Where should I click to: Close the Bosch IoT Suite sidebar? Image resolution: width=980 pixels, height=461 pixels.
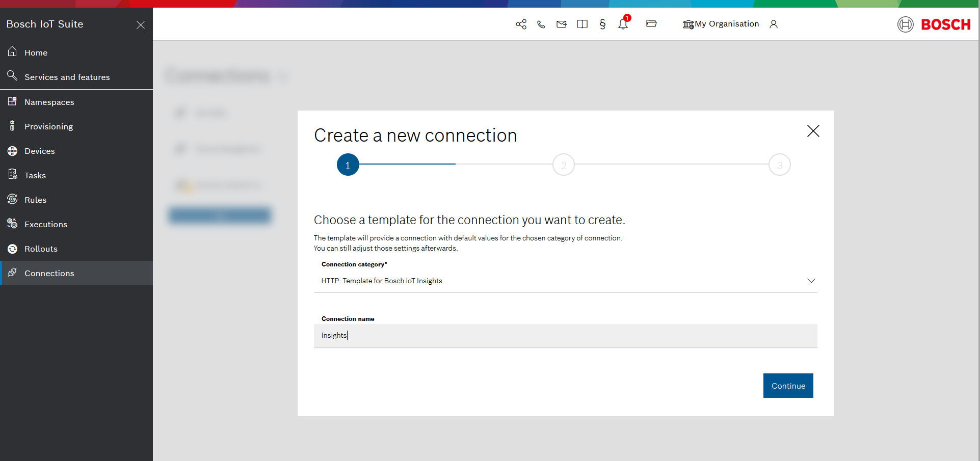(141, 25)
